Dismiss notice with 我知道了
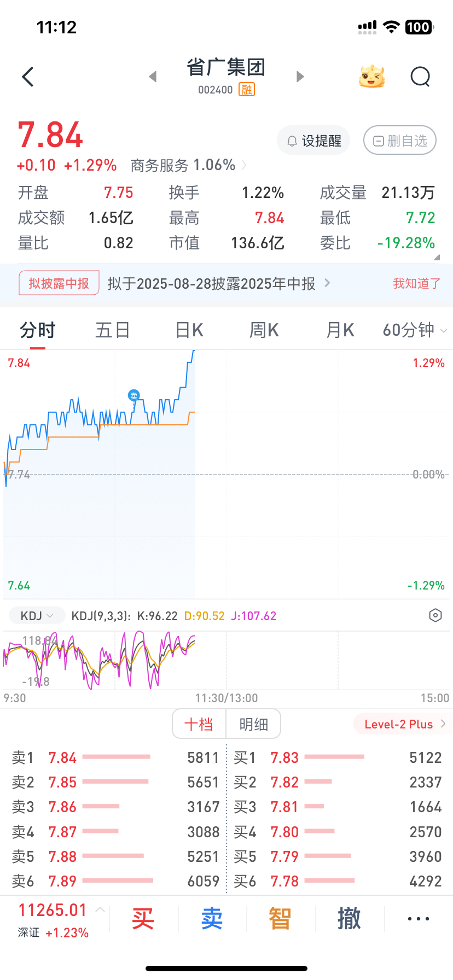Screen dimensions: 453x980 (x=416, y=283)
